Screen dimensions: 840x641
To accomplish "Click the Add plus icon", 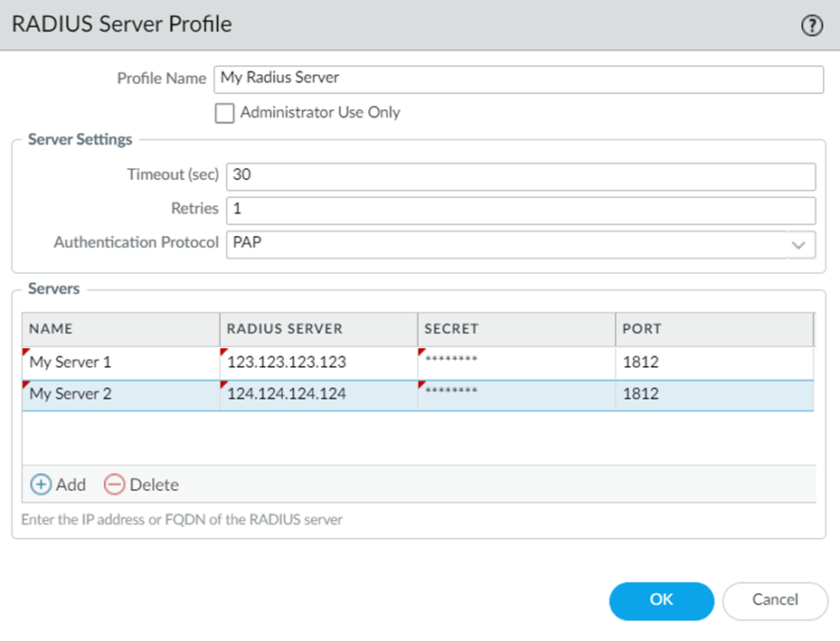I will (41, 485).
